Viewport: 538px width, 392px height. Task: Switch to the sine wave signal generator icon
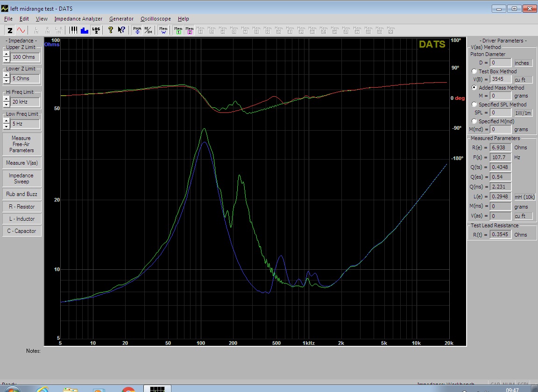[21, 30]
